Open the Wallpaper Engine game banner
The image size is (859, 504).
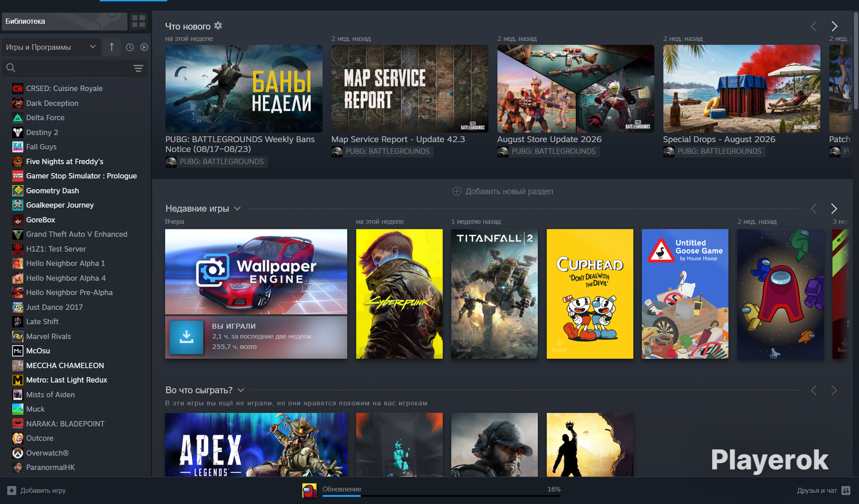tap(256, 272)
